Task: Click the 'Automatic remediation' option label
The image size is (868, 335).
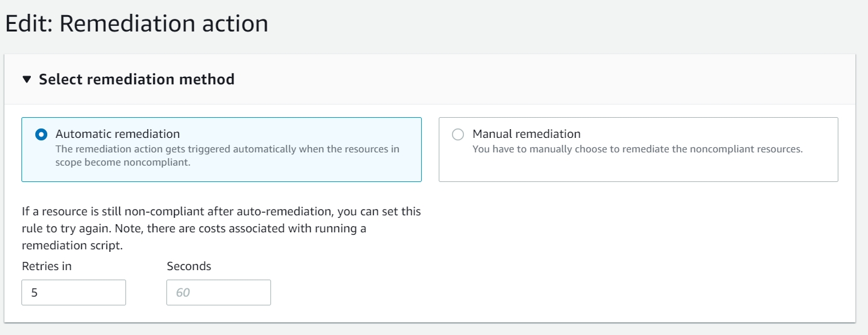Action: click(x=118, y=134)
